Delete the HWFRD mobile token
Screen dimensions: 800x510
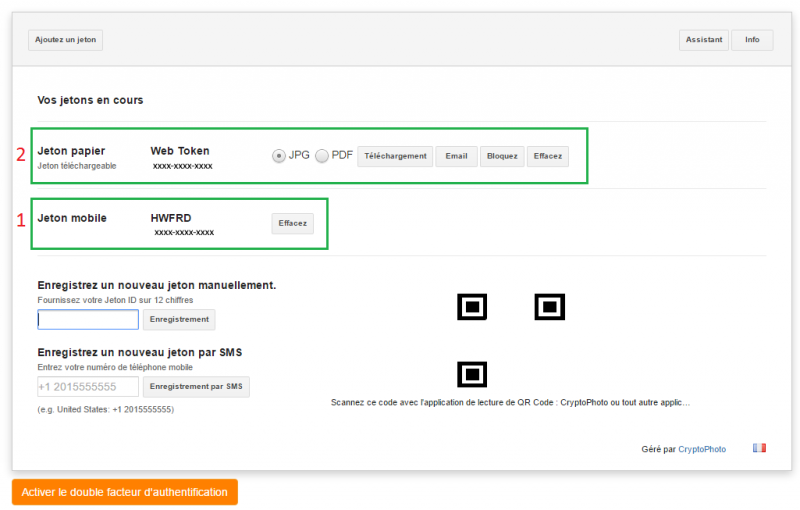click(x=292, y=224)
